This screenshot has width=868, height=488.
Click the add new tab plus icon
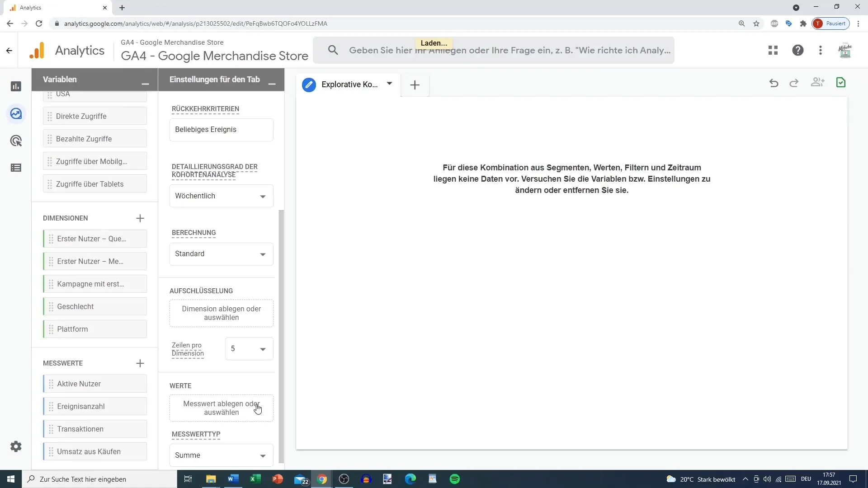click(415, 84)
